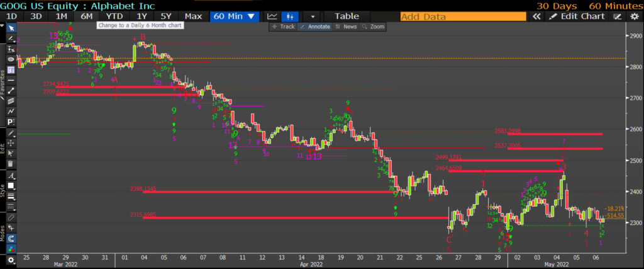
Task: Click the trash delete annotation icon
Action: [11, 164]
